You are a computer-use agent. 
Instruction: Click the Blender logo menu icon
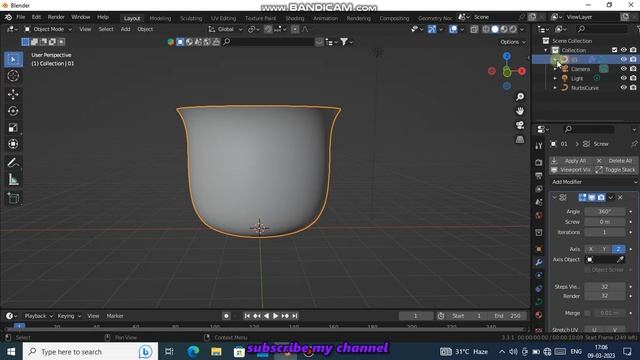pyautogui.click(x=8, y=17)
